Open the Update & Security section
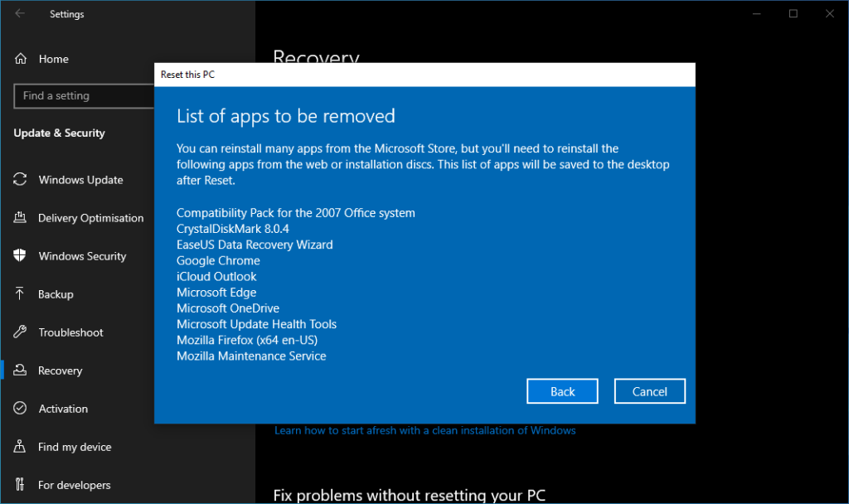The width and height of the screenshot is (849, 504). pyautogui.click(x=59, y=133)
